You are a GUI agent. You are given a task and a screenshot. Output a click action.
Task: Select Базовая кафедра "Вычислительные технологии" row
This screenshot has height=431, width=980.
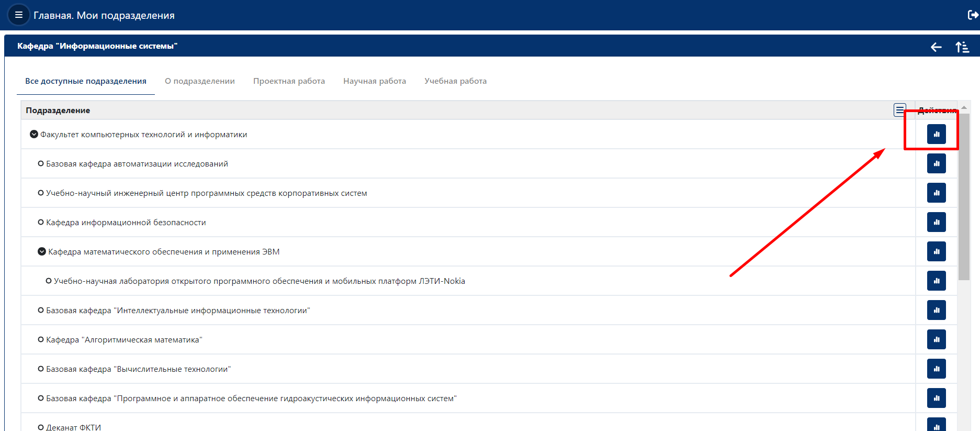pos(468,369)
